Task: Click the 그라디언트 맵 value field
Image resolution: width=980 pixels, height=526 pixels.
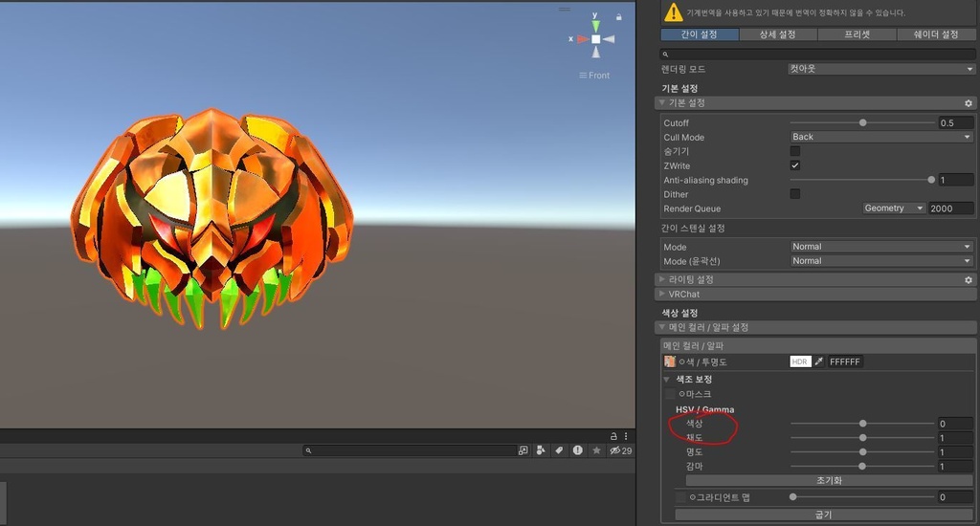Action: click(x=956, y=497)
